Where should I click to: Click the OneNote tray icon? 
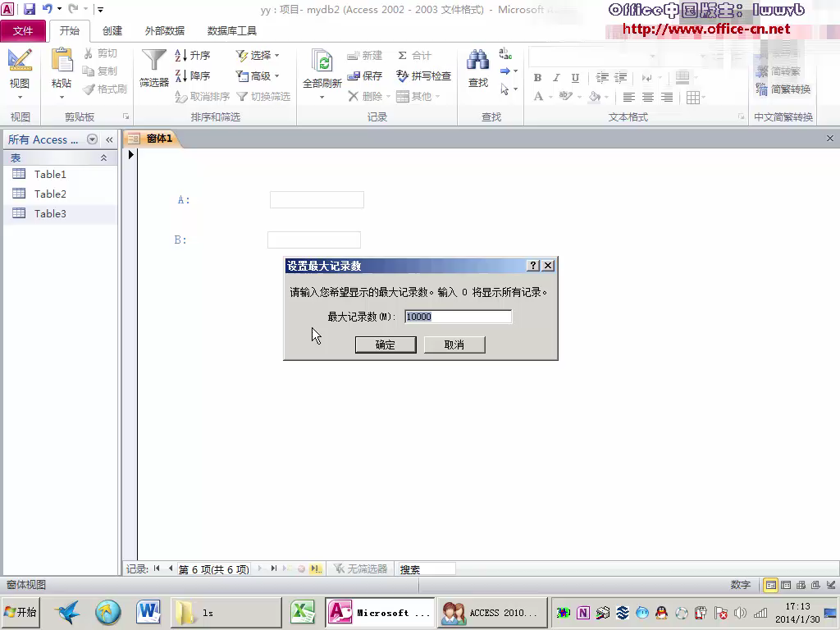click(x=583, y=612)
